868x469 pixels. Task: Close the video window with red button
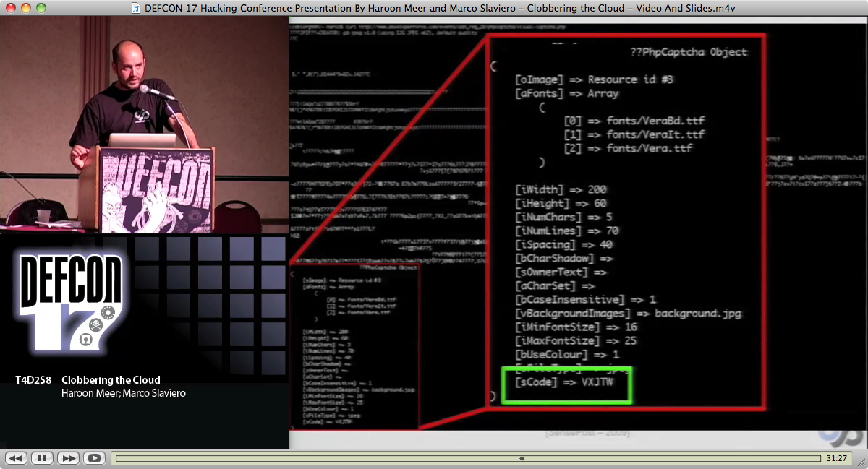click(10, 8)
